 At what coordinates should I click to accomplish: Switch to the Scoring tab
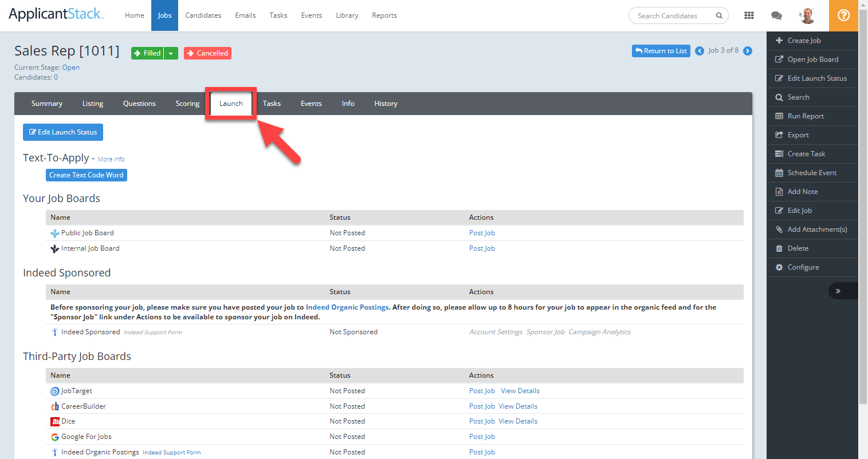tap(187, 104)
